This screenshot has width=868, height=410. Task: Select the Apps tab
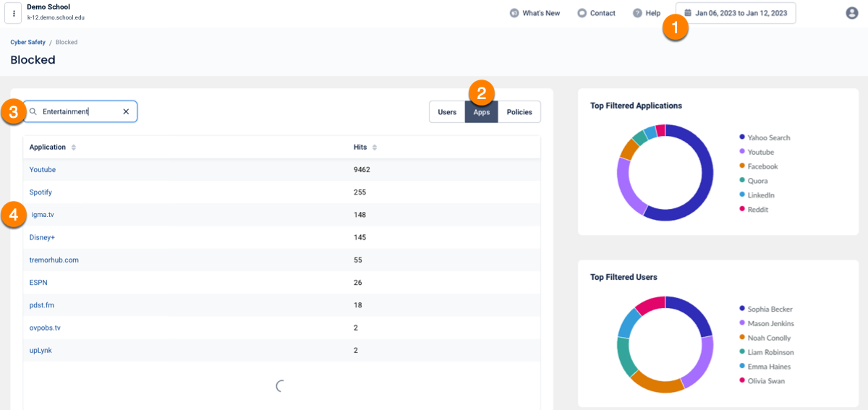point(481,112)
